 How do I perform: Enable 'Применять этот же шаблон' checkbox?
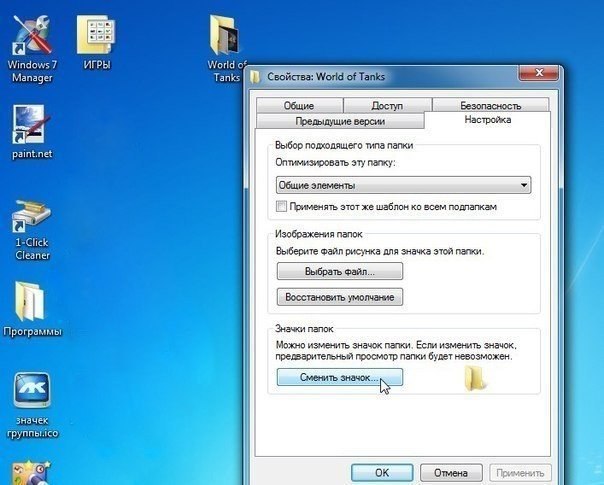tap(281, 207)
